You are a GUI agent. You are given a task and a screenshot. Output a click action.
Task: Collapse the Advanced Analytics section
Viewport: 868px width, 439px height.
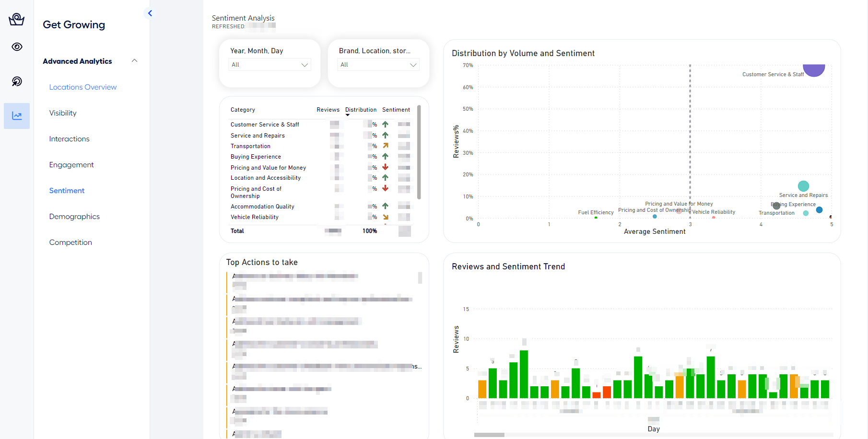[134, 61]
